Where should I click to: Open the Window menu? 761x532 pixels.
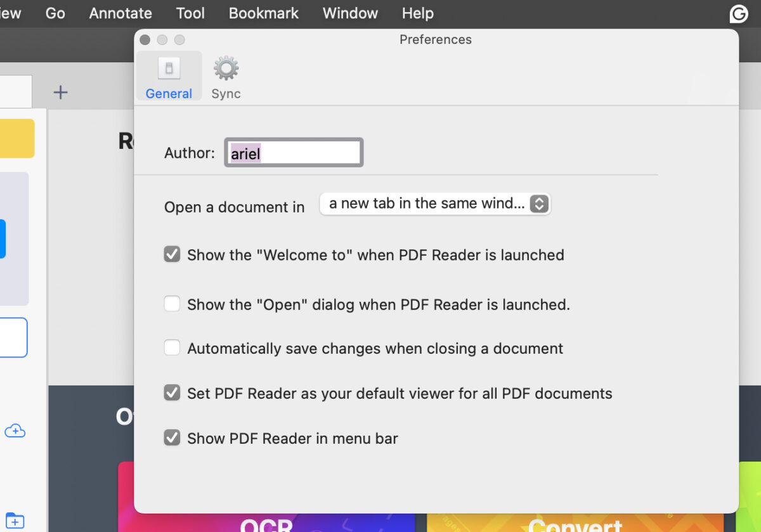350,13
